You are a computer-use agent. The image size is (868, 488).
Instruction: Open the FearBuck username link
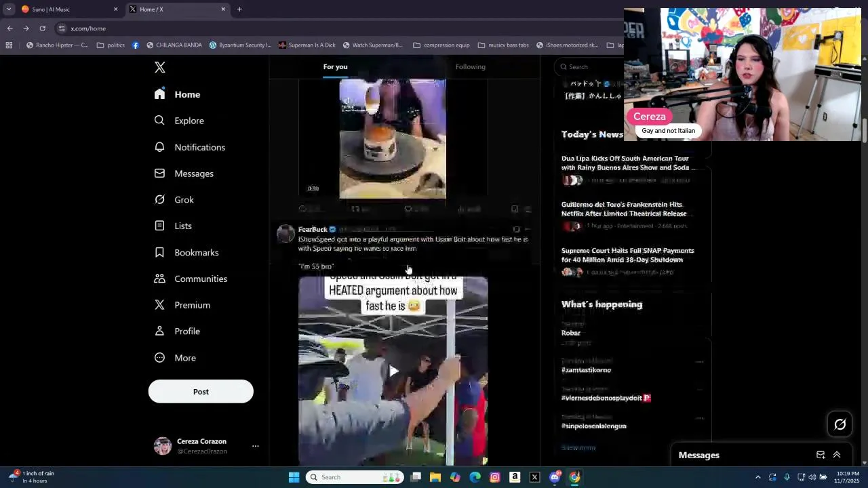[313, 230]
